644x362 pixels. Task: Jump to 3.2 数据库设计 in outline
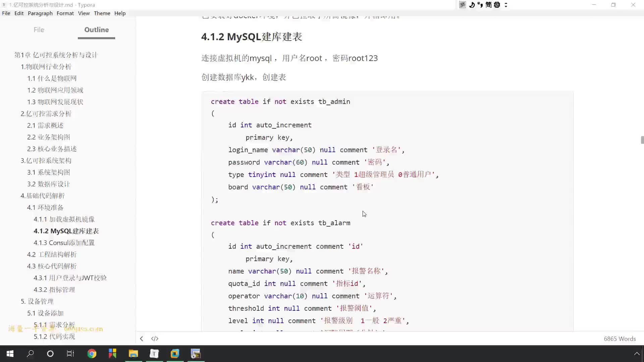[49, 184]
